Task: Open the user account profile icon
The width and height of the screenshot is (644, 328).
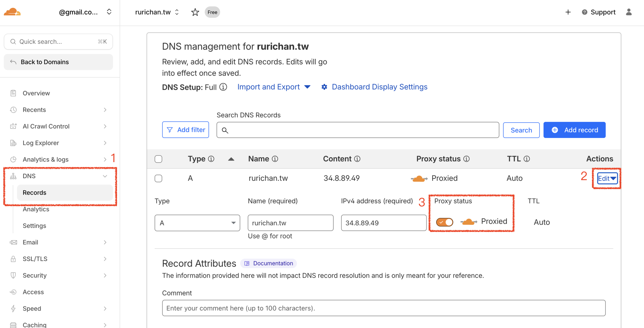Action: (x=629, y=12)
